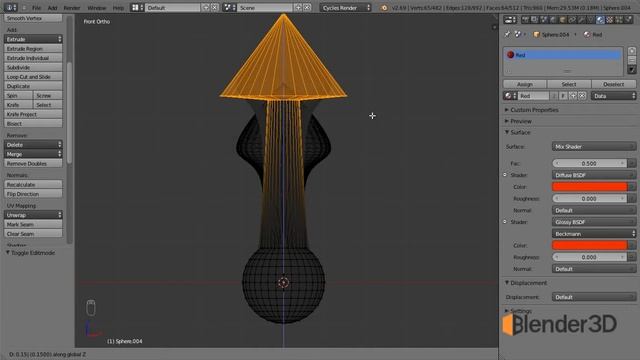Open the Render menu

[72, 8]
